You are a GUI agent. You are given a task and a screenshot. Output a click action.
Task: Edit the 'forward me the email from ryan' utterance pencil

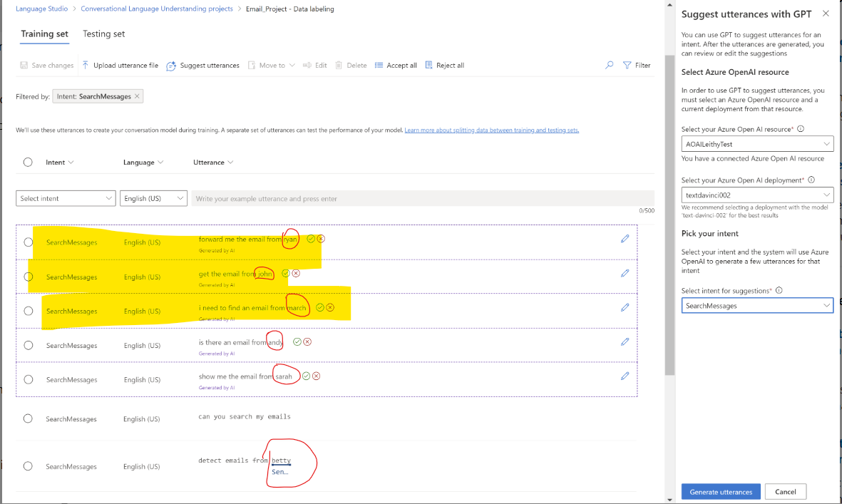click(x=625, y=239)
